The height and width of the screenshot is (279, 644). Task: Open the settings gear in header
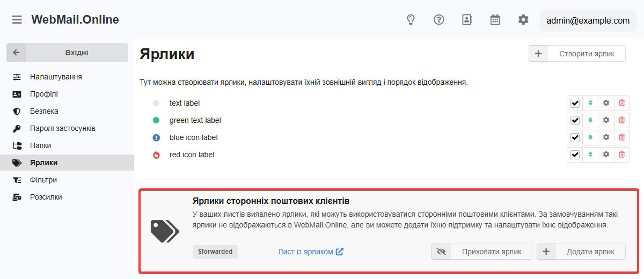click(523, 20)
